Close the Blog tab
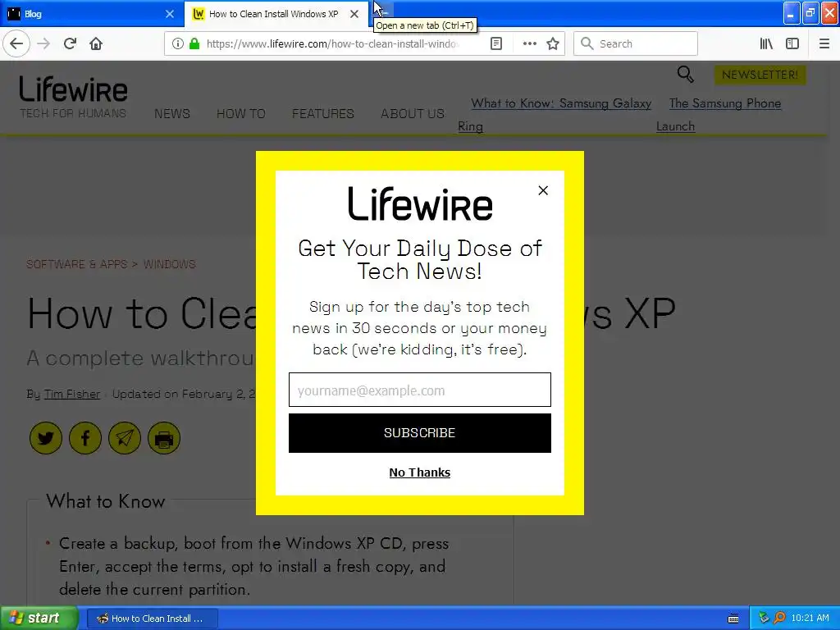The width and height of the screenshot is (840, 630). (x=170, y=14)
